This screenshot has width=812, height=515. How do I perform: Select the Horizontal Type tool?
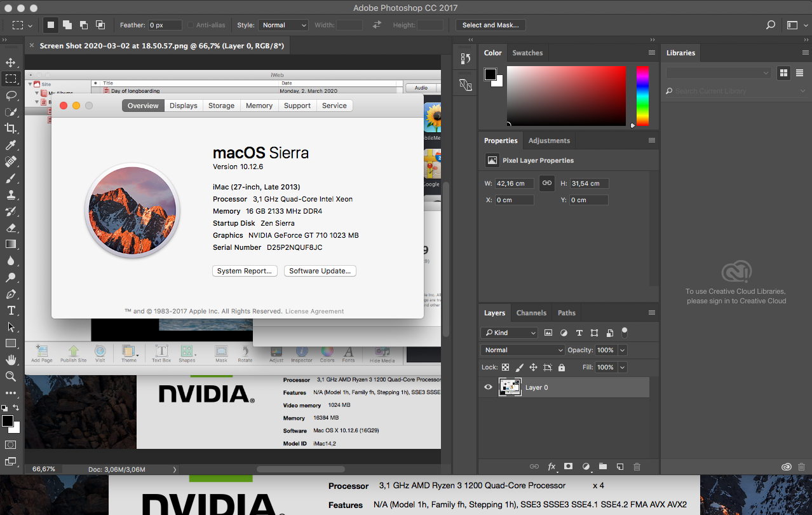11,310
